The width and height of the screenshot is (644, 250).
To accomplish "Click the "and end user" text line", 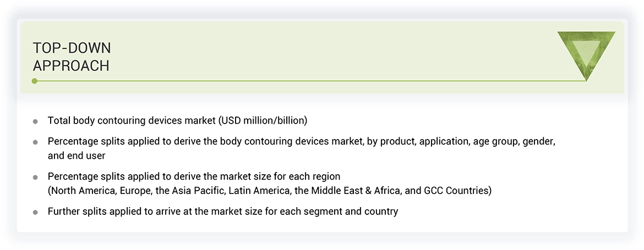I will tap(77, 155).
